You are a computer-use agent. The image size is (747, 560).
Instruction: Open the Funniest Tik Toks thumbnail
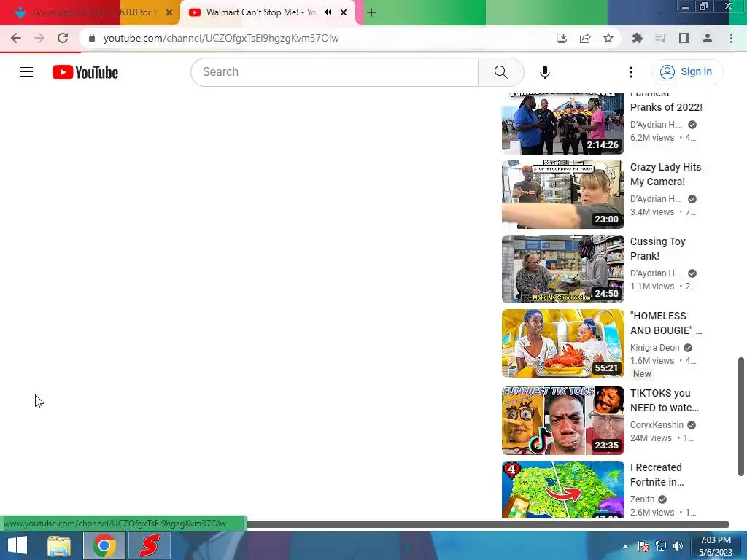click(562, 421)
